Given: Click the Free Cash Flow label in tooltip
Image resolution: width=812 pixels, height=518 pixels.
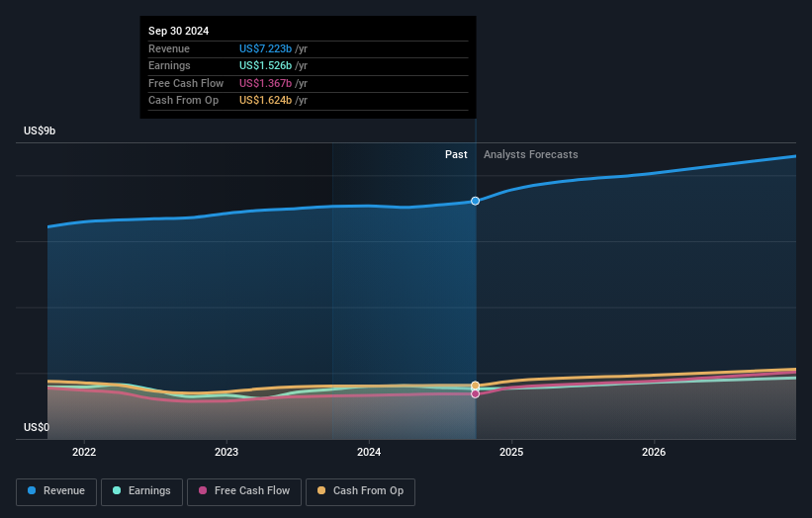Looking at the screenshot, I should (x=186, y=83).
